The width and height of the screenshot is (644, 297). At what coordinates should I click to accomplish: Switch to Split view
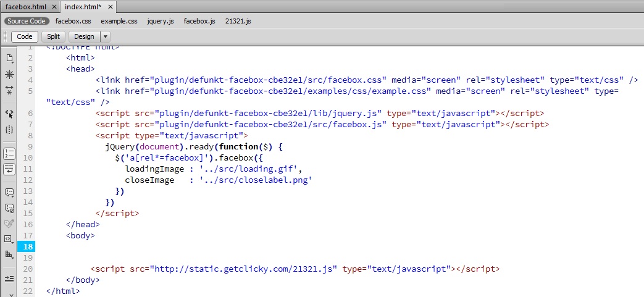[53, 36]
